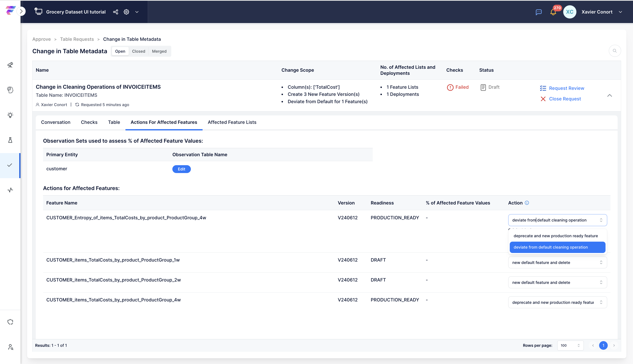Expand the sidebar with the arrow button
This screenshot has width=633, height=364.
click(x=21, y=11)
